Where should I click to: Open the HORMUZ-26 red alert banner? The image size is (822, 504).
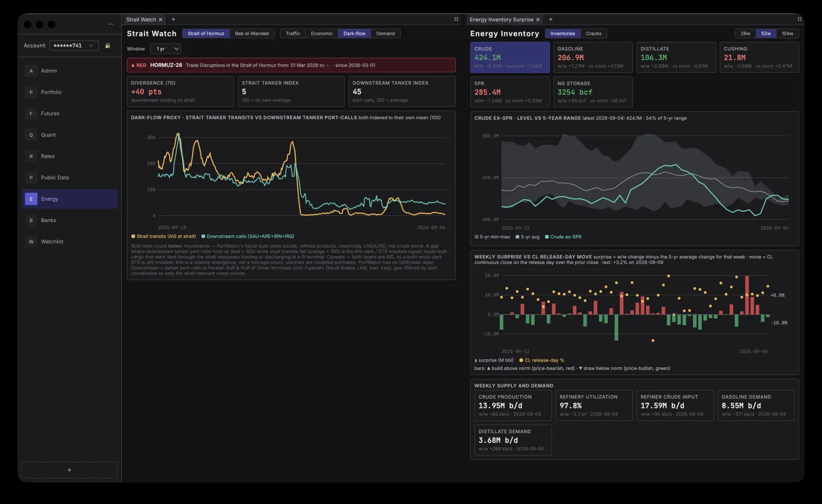click(291, 65)
